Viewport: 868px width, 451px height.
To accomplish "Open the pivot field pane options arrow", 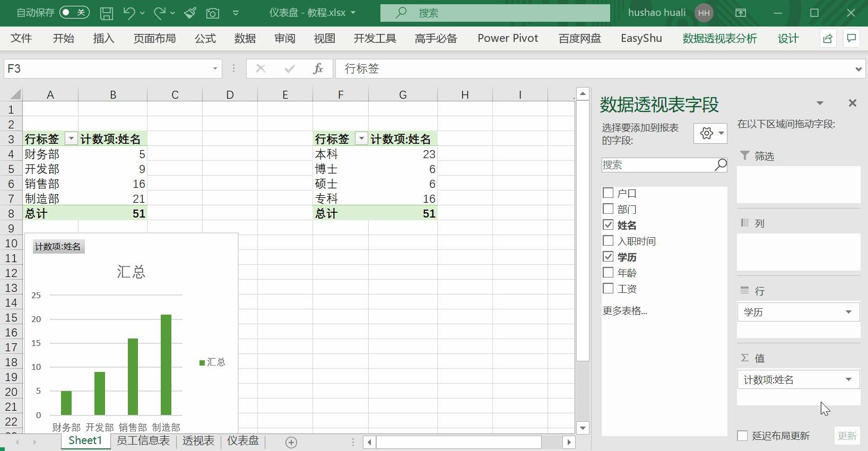I will click(820, 103).
